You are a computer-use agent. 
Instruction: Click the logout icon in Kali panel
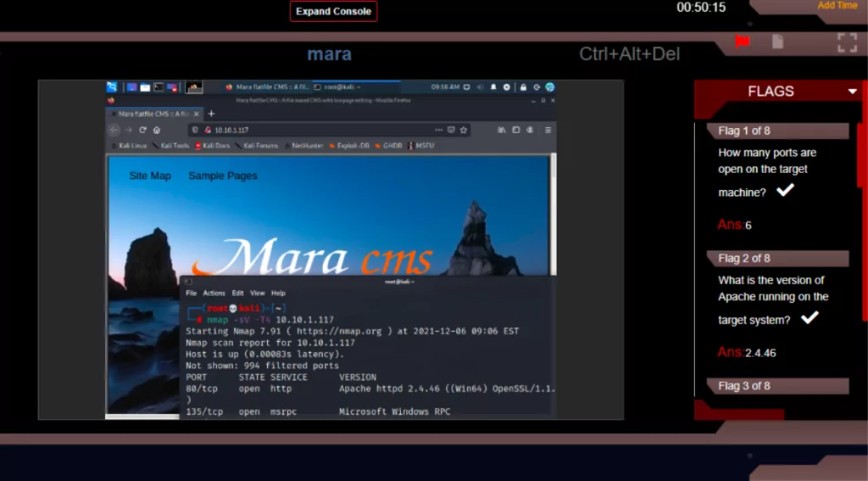(537, 87)
